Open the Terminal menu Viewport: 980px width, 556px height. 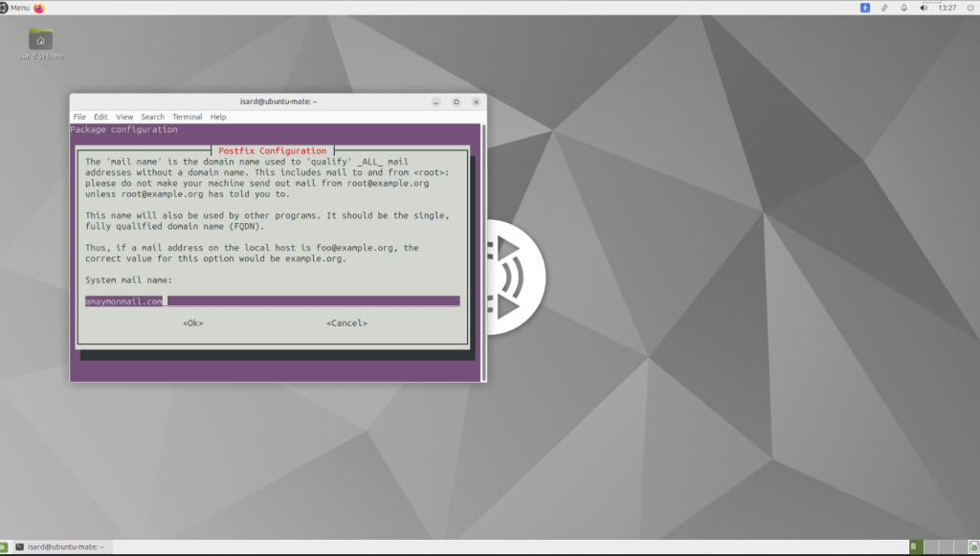tap(187, 117)
